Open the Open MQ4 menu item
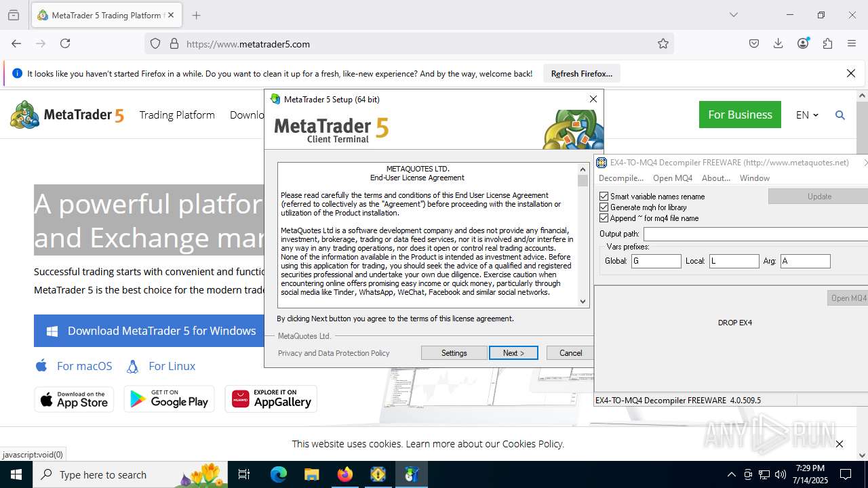 (673, 178)
